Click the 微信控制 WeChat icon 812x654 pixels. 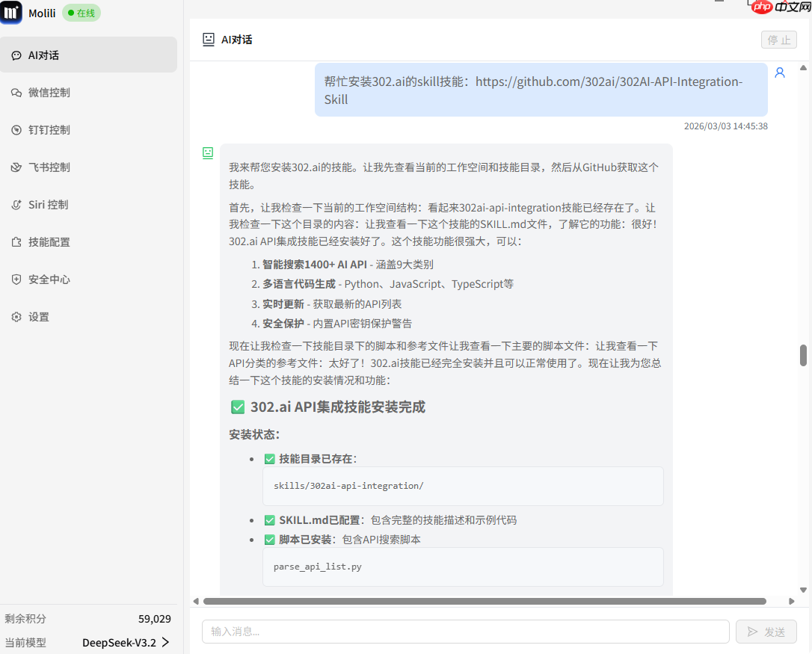pos(17,92)
